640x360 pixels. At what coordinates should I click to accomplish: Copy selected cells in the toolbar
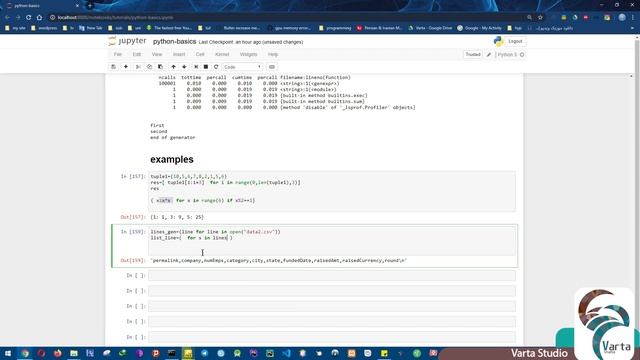point(149,67)
